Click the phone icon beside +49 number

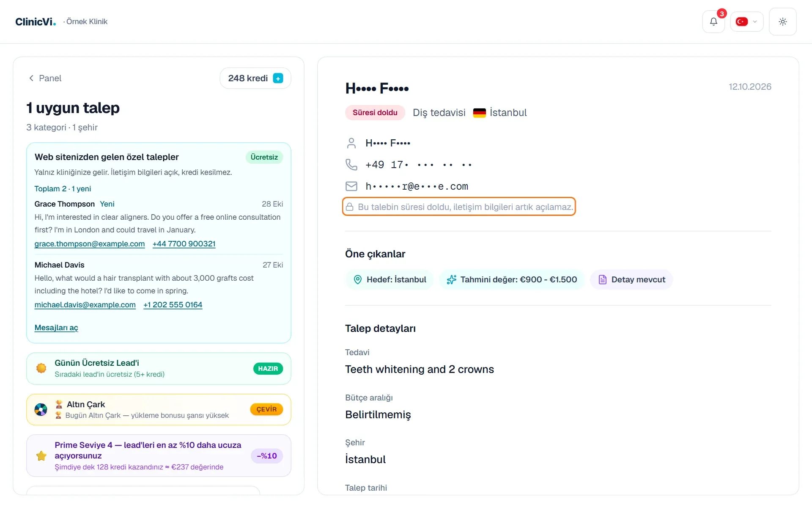click(351, 164)
